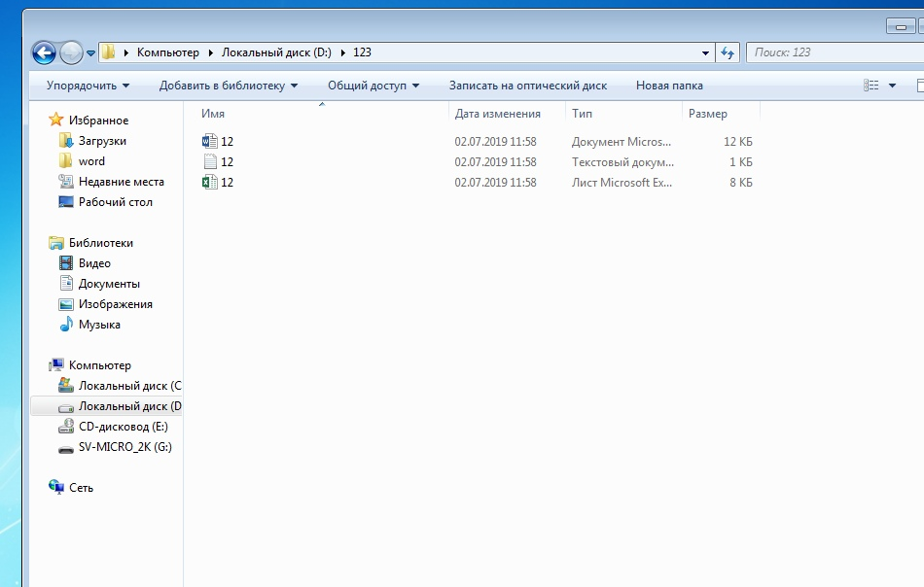Go back with the blue Back arrow
This screenshot has width=924, height=587.
[44, 53]
